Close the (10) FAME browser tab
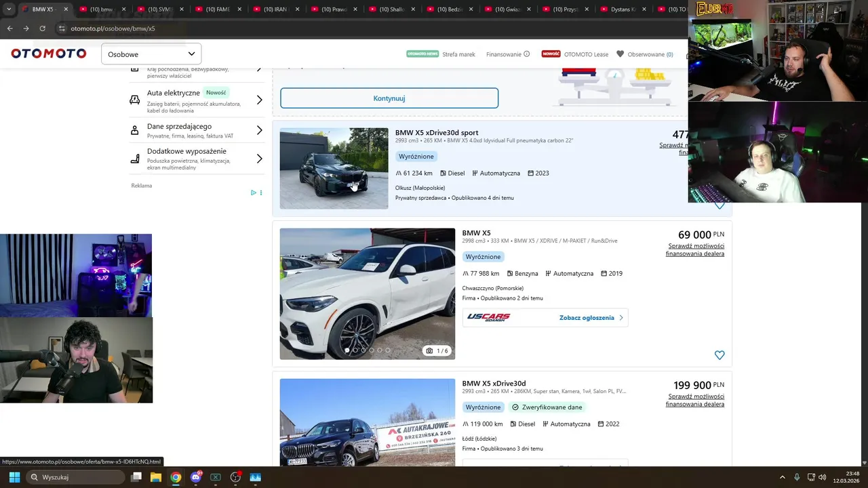This screenshot has height=488, width=868. coord(239,9)
